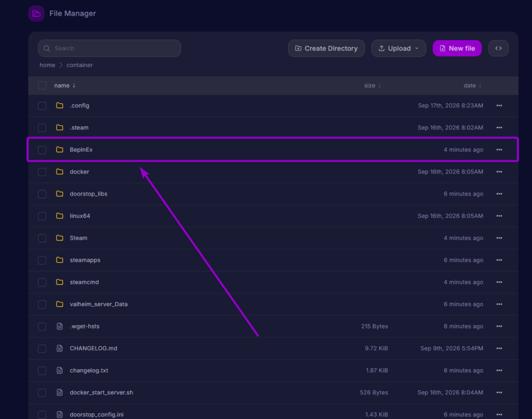Open options menu for steamapps row

[499, 260]
